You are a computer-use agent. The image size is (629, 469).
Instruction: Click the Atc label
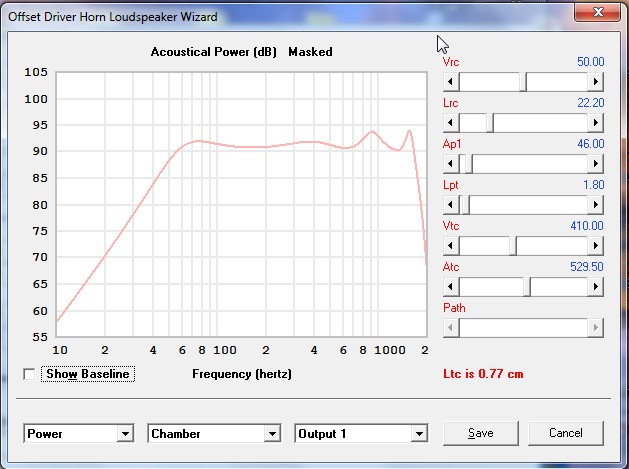point(451,267)
